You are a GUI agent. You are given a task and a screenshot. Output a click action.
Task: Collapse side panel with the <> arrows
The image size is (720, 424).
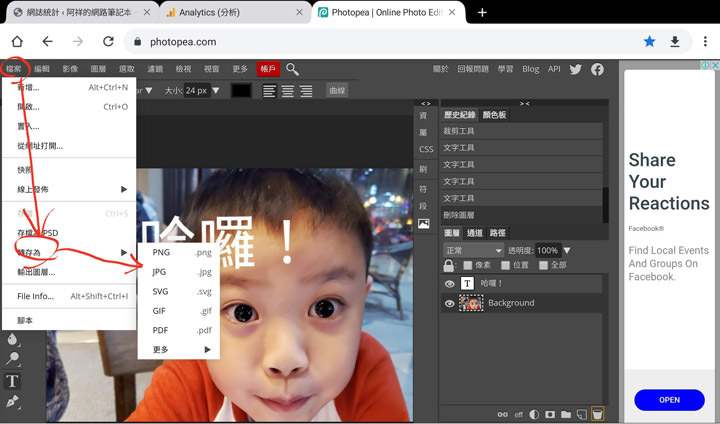click(426, 103)
